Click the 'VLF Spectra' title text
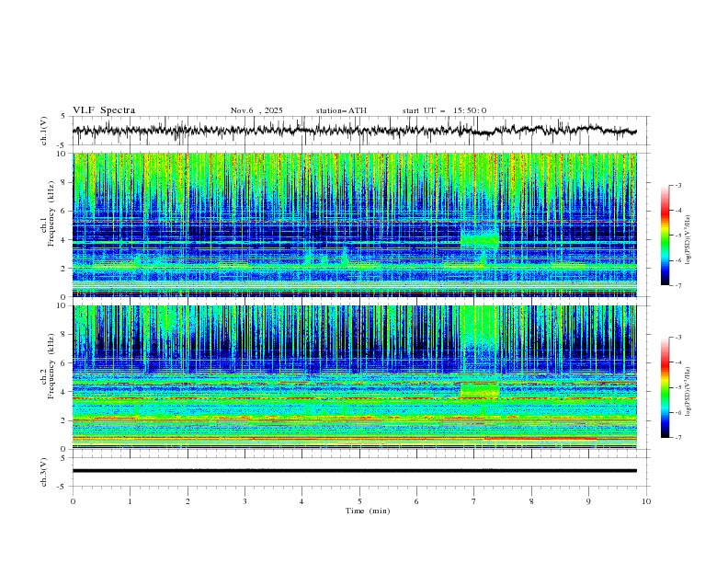This screenshot has width=728, height=563. (104, 110)
